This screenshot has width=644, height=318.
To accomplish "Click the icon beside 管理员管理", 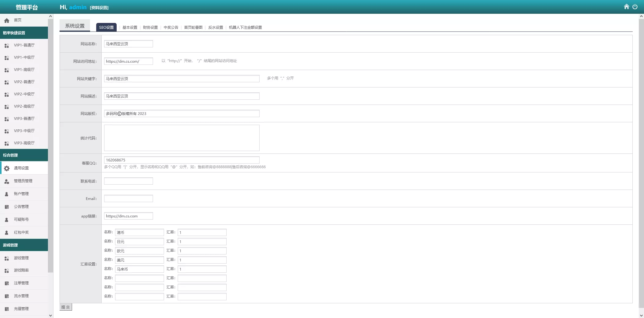I will click(7, 181).
